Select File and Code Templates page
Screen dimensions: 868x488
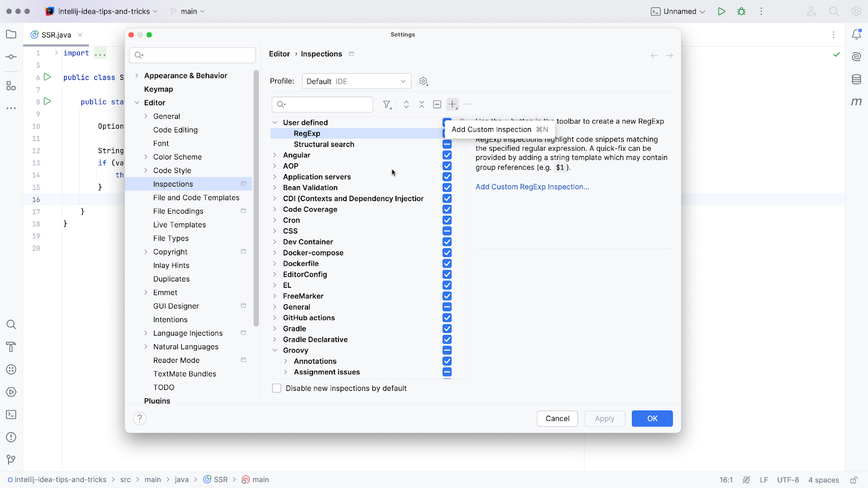coord(196,197)
